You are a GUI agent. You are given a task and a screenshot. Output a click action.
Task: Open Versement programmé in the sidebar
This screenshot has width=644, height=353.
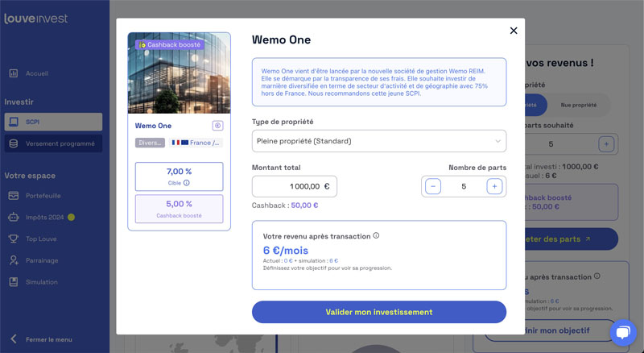pyautogui.click(x=53, y=143)
